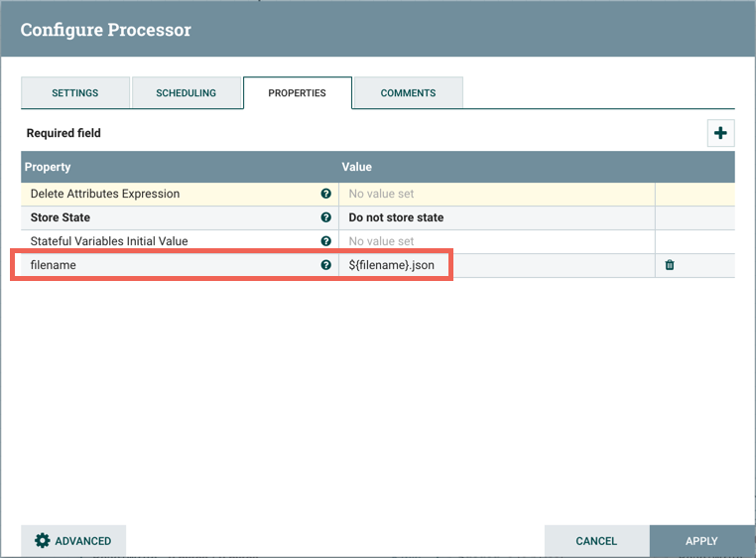Go to the Comments tab

408,93
